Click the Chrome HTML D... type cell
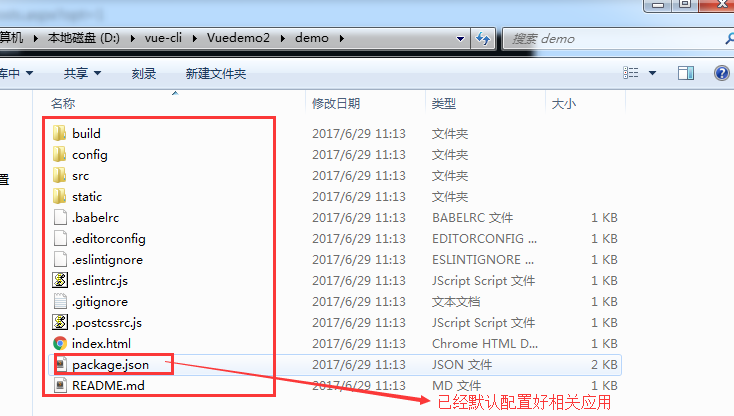The height and width of the screenshot is (416, 734). coord(485,343)
